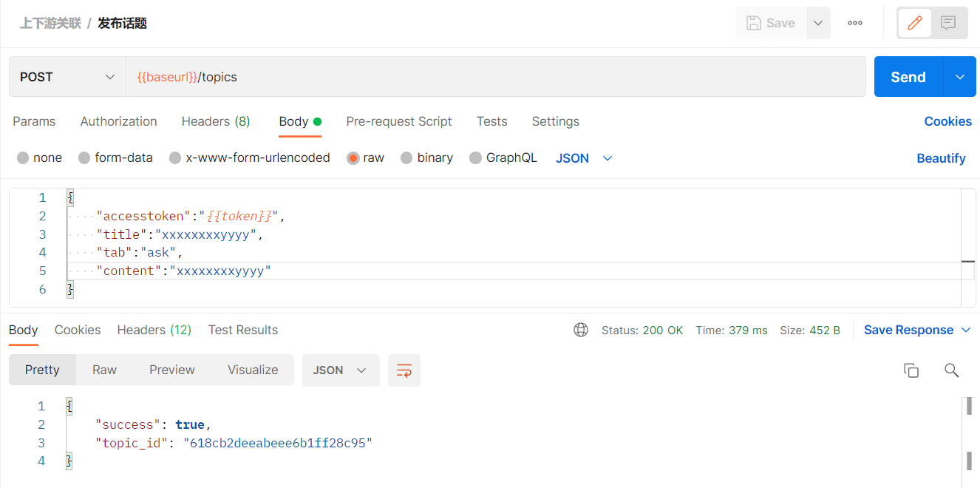Click the request URL input field

tap(495, 77)
